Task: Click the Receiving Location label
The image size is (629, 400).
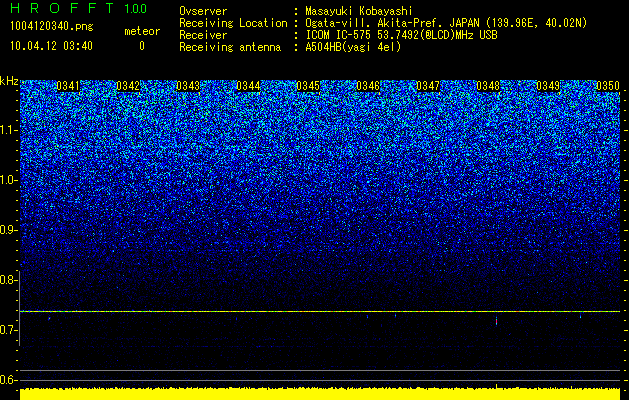Action: click(233, 23)
